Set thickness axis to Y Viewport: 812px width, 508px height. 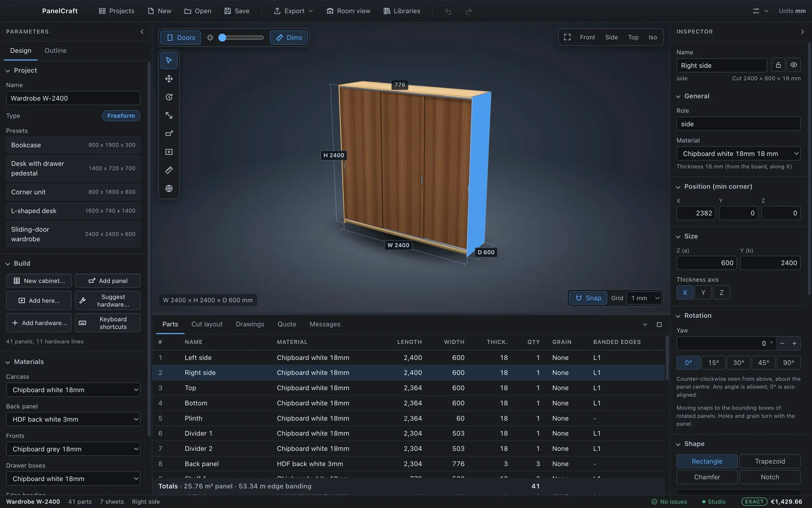pyautogui.click(x=703, y=293)
